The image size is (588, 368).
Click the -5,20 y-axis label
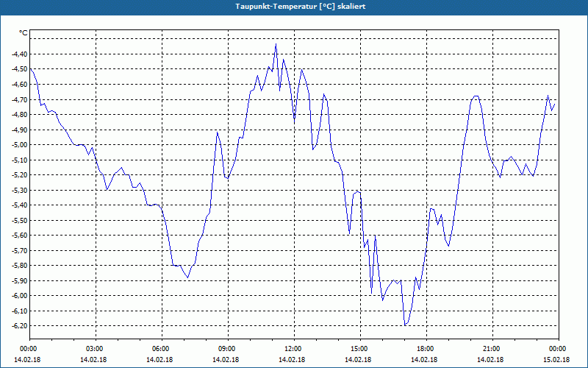click(20, 175)
